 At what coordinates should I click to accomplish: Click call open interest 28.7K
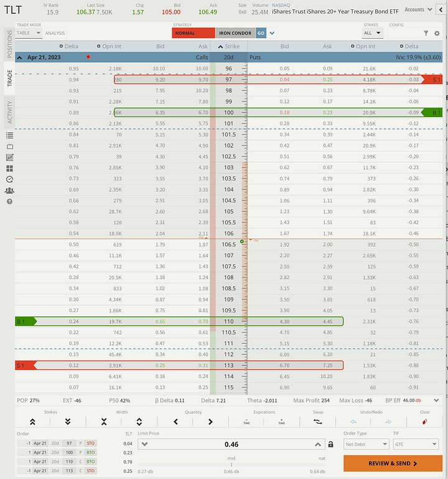[115, 212]
